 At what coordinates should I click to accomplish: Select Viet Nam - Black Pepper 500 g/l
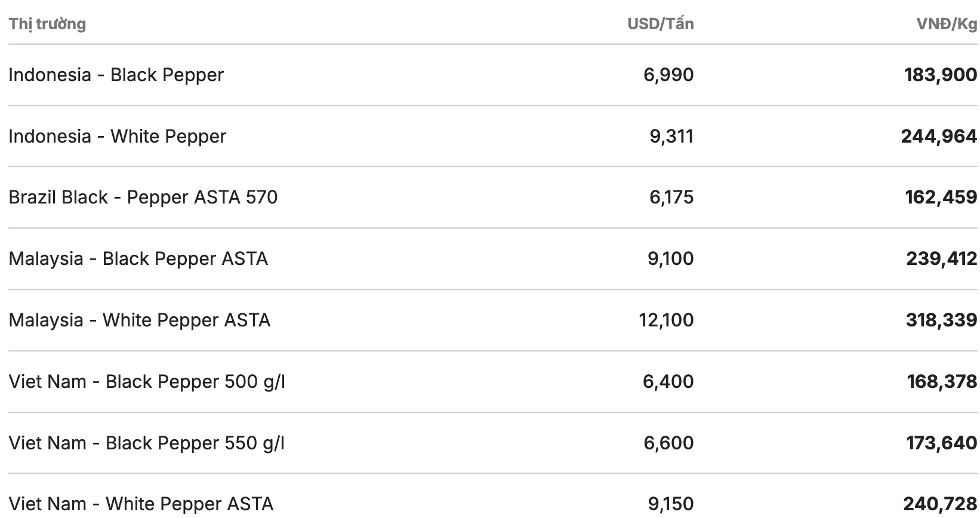[146, 382]
